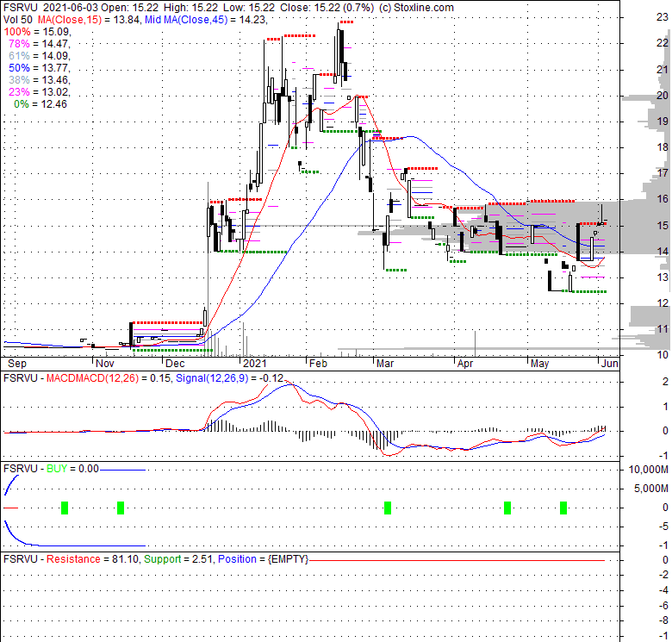
Task: Click the first green buy signal marker
Action: click(65, 508)
